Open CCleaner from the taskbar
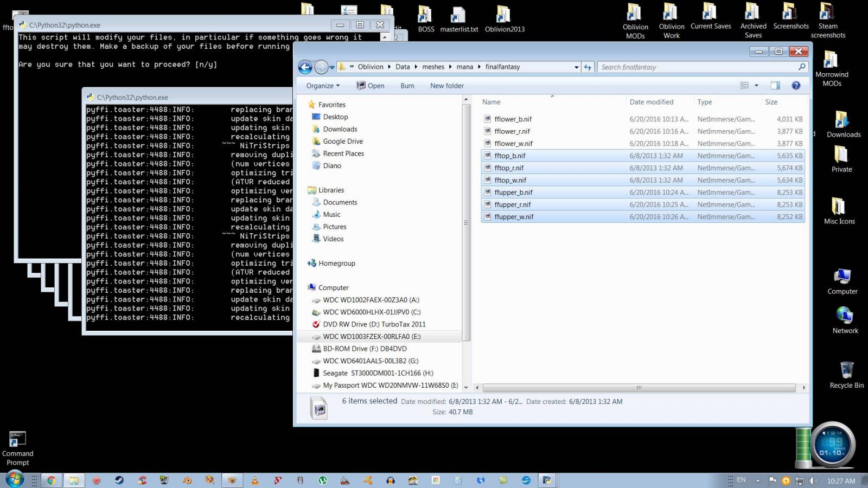This screenshot has height=488, width=868. click(x=141, y=480)
